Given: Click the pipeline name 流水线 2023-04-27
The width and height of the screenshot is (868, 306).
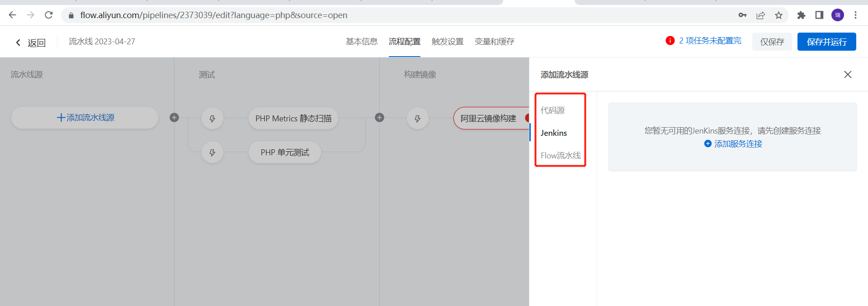Looking at the screenshot, I should tap(102, 42).
